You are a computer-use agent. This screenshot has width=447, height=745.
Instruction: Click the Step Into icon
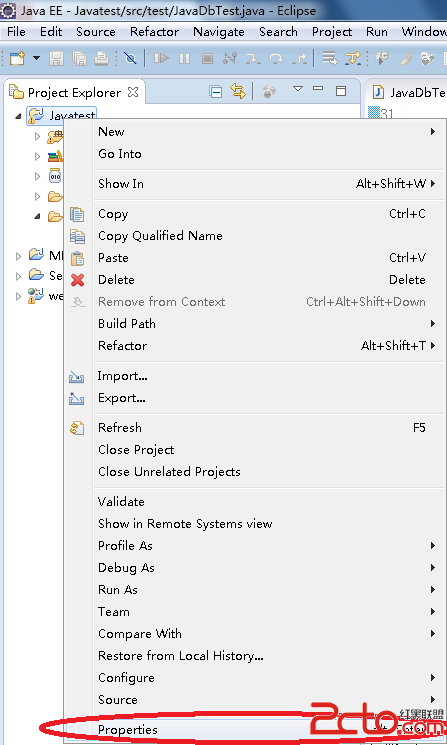pos(253,58)
